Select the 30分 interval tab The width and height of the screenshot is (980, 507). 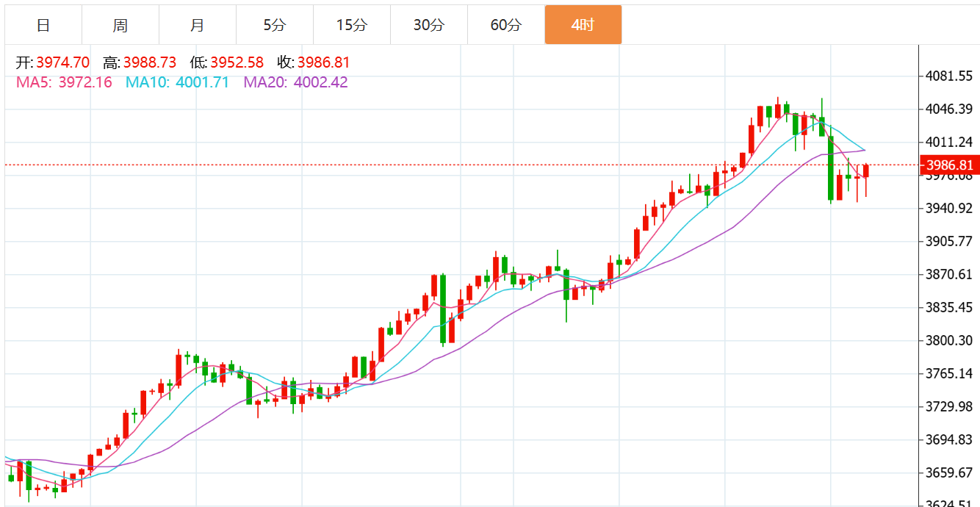[429, 25]
